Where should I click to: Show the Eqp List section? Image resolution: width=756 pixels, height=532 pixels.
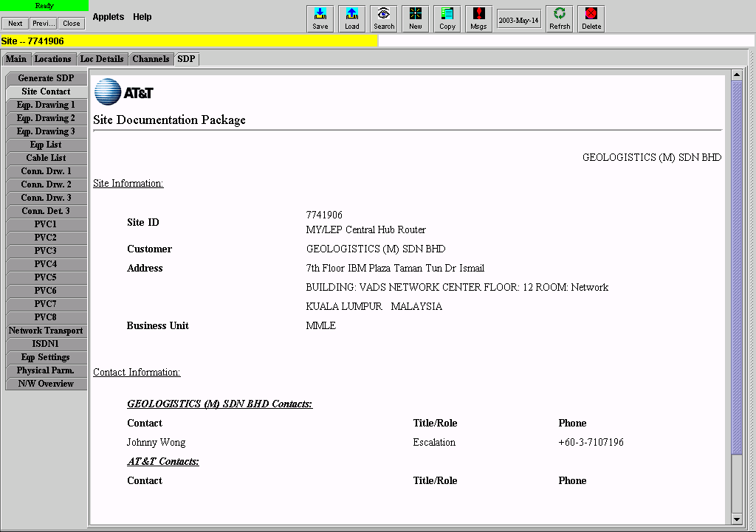(47, 145)
